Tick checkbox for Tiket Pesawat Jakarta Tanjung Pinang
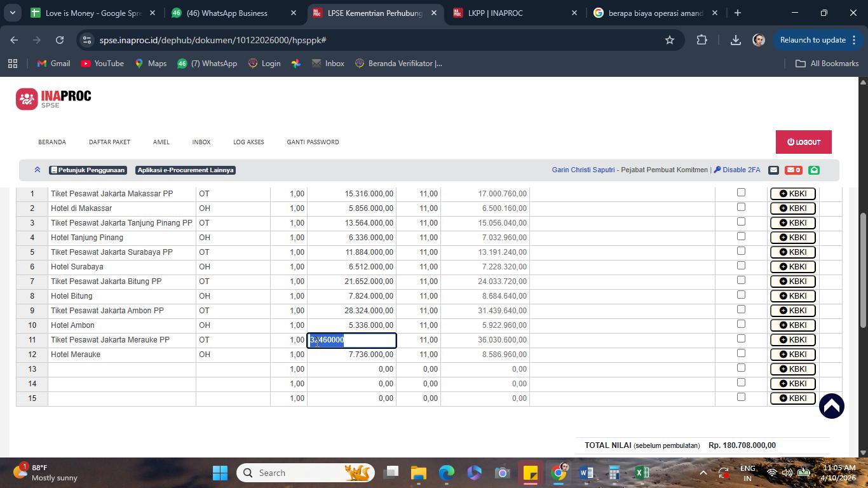The width and height of the screenshot is (868, 488). tap(741, 222)
